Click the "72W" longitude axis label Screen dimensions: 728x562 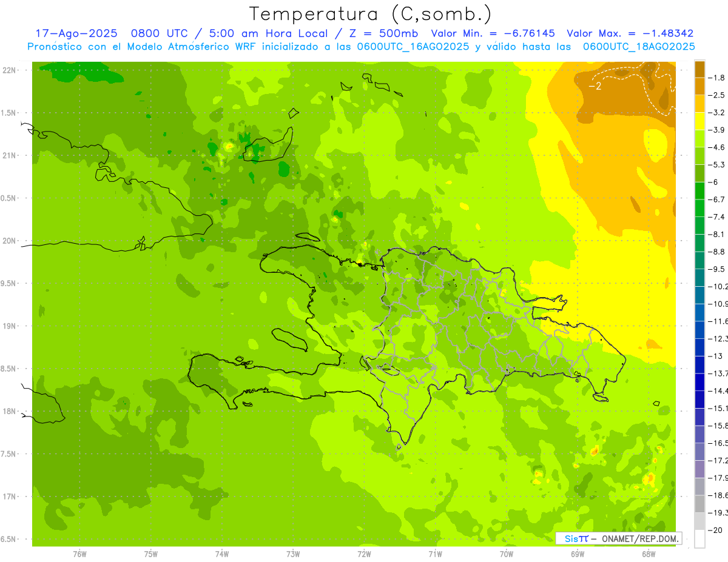364,554
